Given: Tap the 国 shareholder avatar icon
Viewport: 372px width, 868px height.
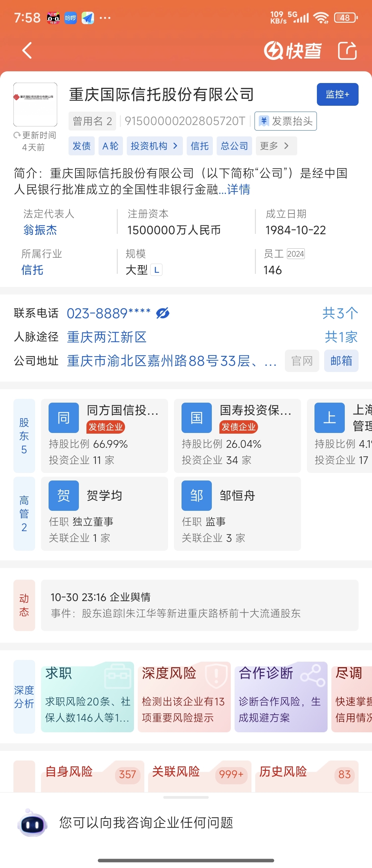Looking at the screenshot, I should click(197, 418).
